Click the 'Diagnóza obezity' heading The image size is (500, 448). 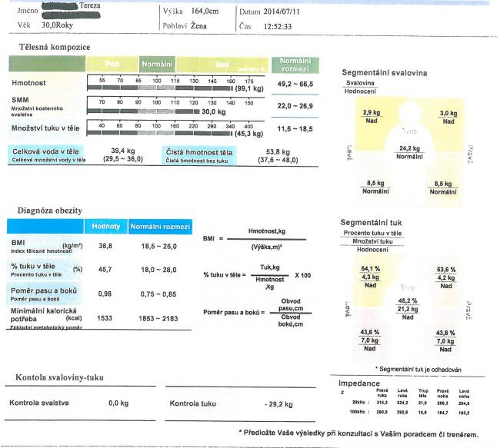[50, 211]
